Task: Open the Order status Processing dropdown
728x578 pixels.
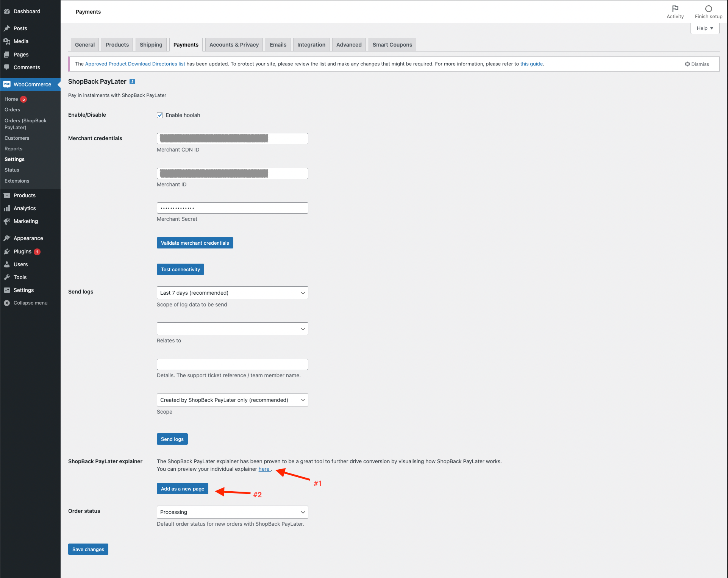Action: 232,512
